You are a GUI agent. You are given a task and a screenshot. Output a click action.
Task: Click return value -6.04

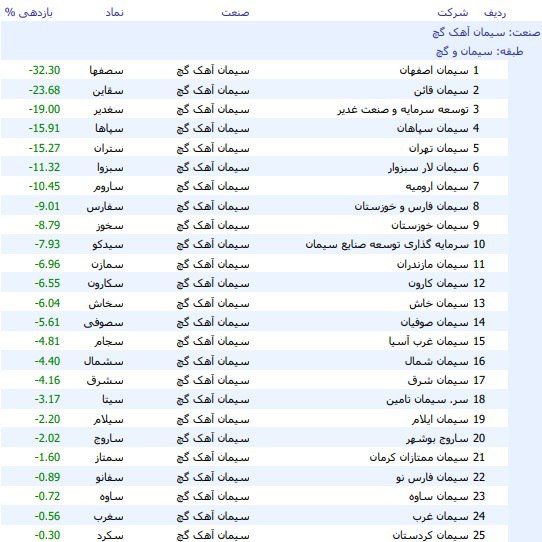click(47, 303)
